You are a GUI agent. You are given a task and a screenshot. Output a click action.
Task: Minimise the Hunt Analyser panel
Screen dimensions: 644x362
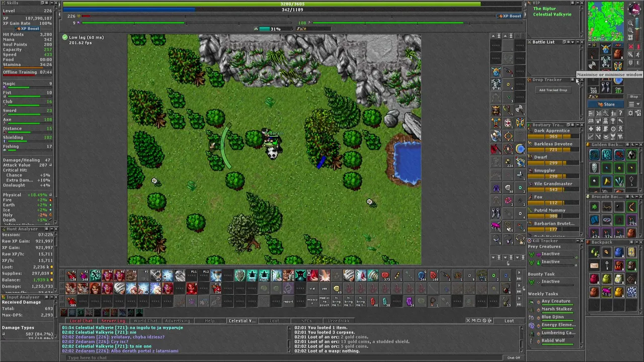[x=51, y=229]
